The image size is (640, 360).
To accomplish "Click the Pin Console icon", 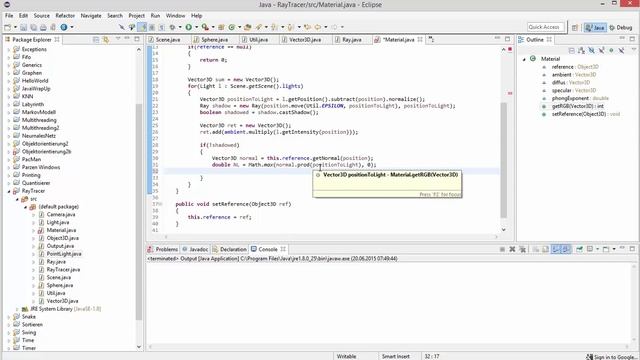I will pyautogui.click(x=579, y=249).
